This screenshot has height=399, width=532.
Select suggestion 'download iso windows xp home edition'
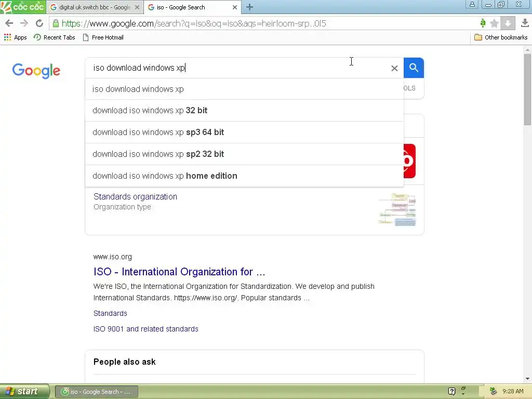point(244,176)
